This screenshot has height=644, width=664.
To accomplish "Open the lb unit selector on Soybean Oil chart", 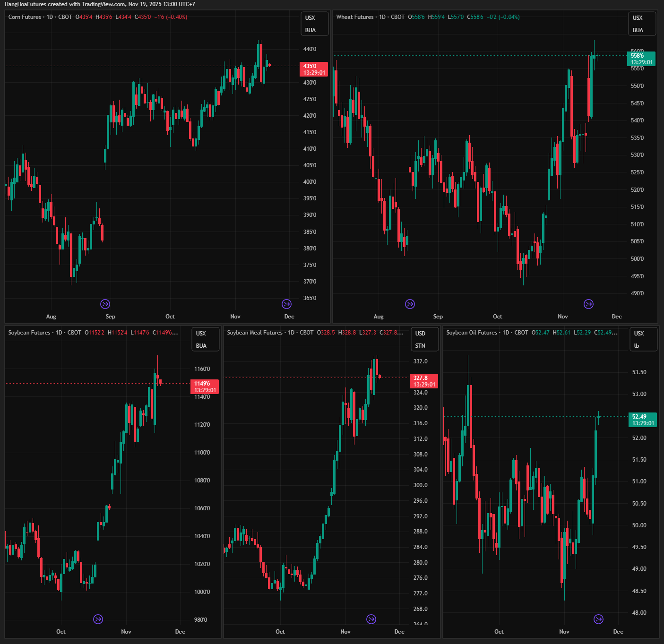I will pos(637,346).
